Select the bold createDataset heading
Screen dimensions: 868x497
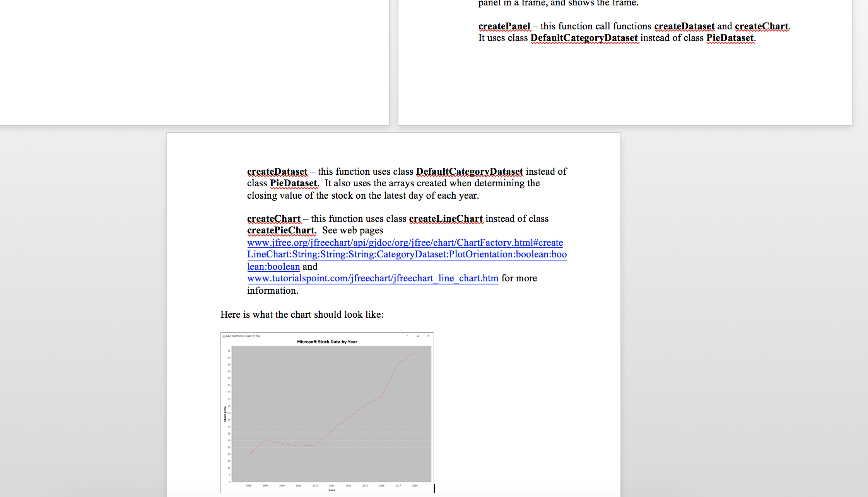tap(277, 171)
